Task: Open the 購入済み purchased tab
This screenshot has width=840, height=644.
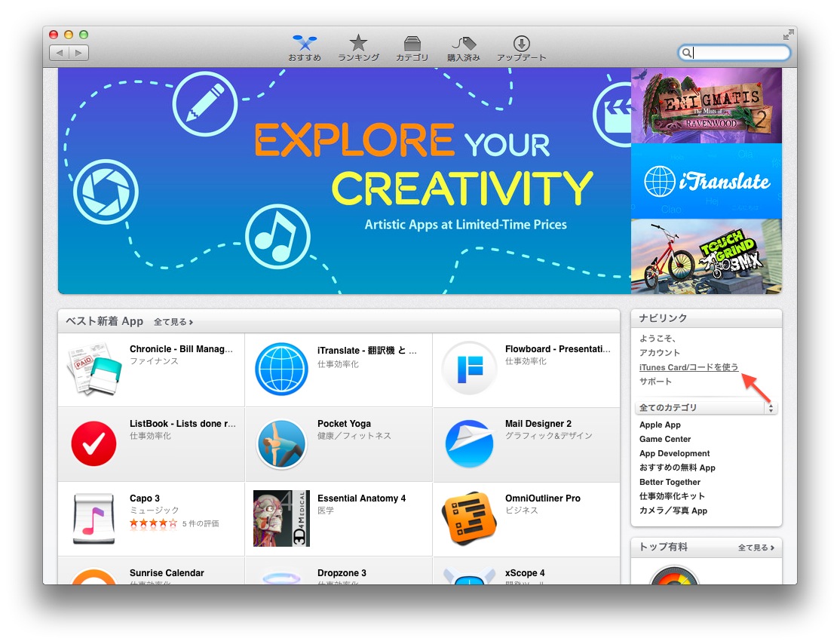Action: point(464,48)
